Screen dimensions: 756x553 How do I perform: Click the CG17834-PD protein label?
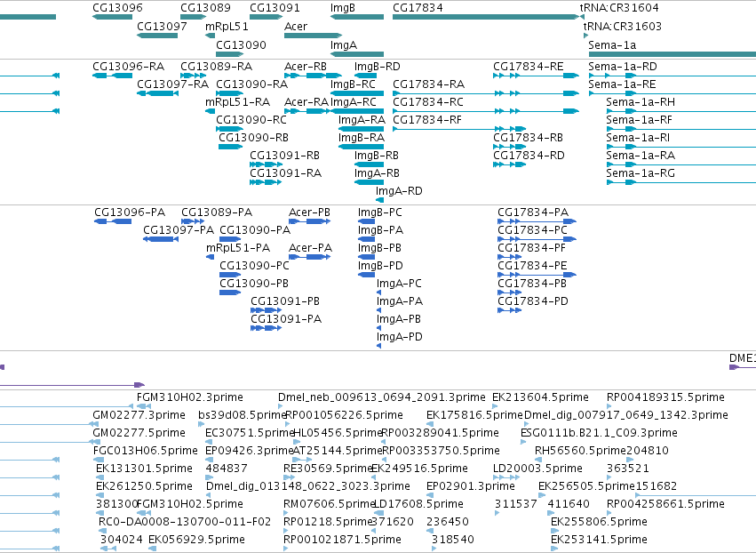[x=533, y=301]
